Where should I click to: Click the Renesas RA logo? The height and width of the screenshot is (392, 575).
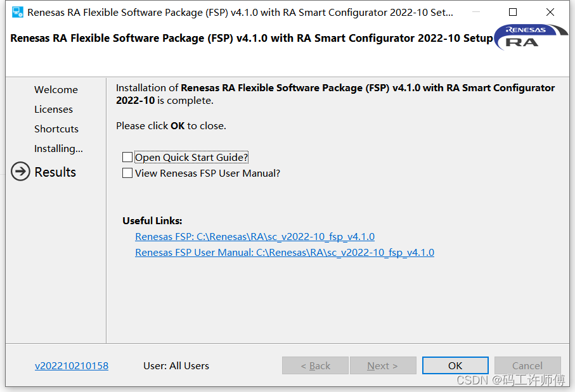[531, 37]
